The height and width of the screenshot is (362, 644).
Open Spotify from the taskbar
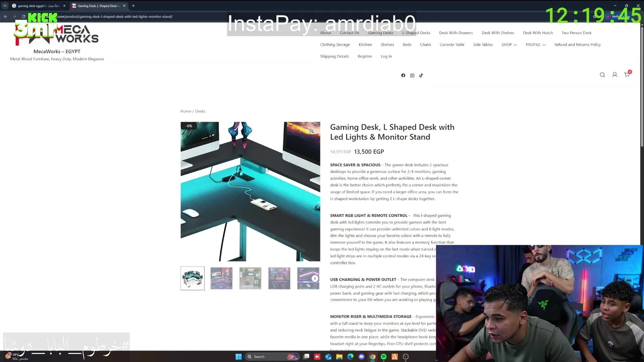(x=383, y=356)
